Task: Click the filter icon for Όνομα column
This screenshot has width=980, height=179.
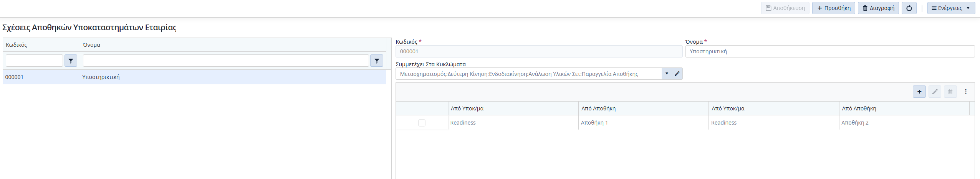Action: (x=377, y=61)
